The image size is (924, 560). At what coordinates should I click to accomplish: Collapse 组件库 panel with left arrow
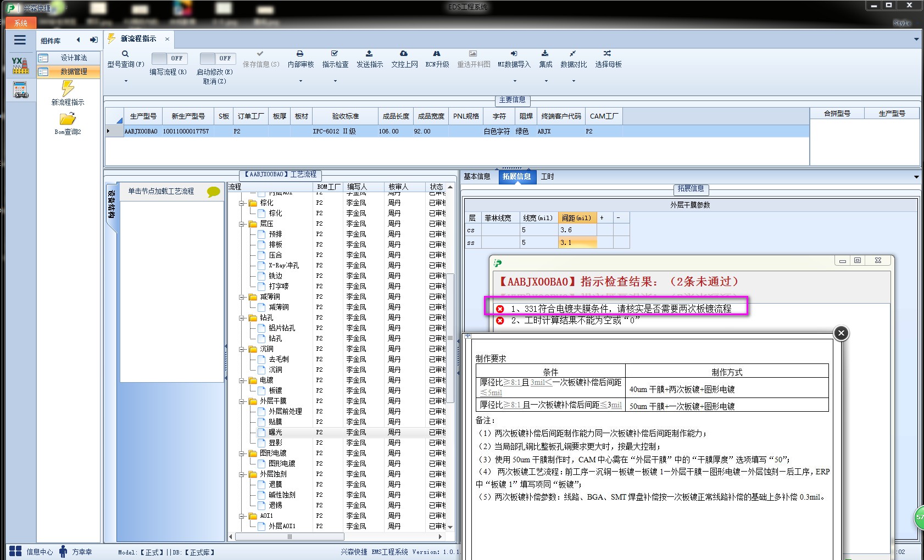click(x=79, y=40)
